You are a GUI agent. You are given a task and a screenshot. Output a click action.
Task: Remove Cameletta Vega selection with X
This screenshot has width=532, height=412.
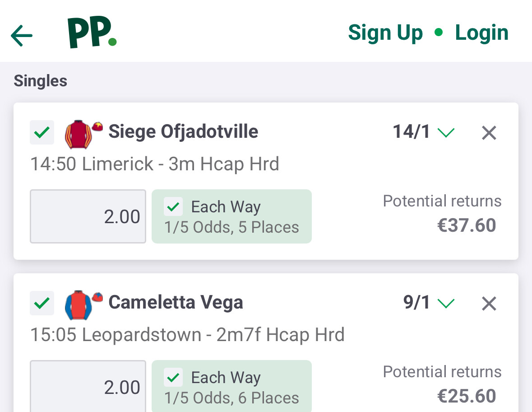[489, 304]
